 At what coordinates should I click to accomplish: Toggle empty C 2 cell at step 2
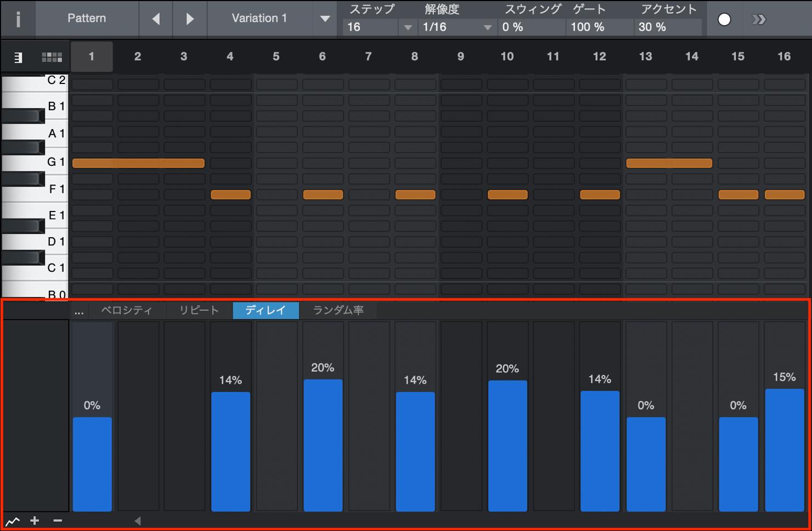[x=138, y=85]
